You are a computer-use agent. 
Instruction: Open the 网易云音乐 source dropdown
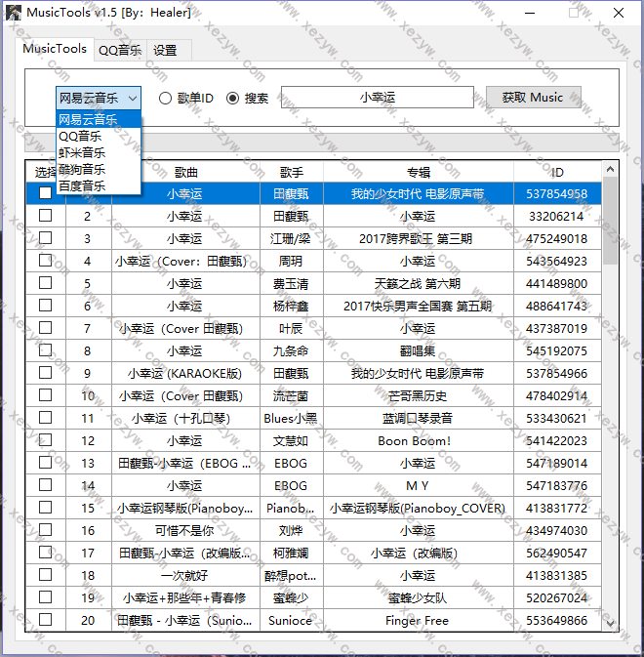(99, 98)
